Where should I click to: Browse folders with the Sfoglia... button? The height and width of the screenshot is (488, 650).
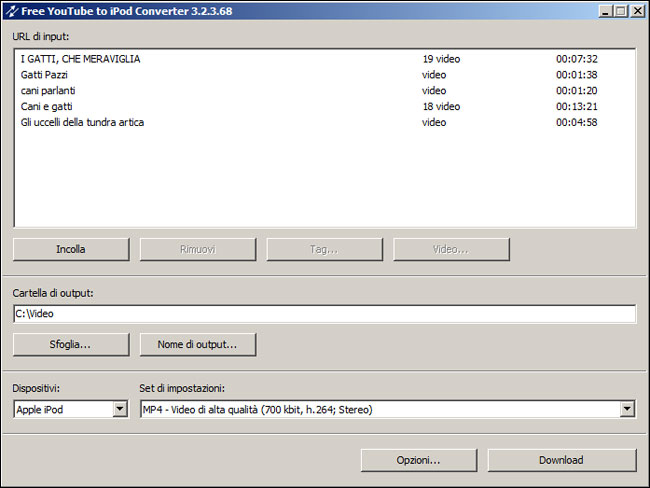71,344
